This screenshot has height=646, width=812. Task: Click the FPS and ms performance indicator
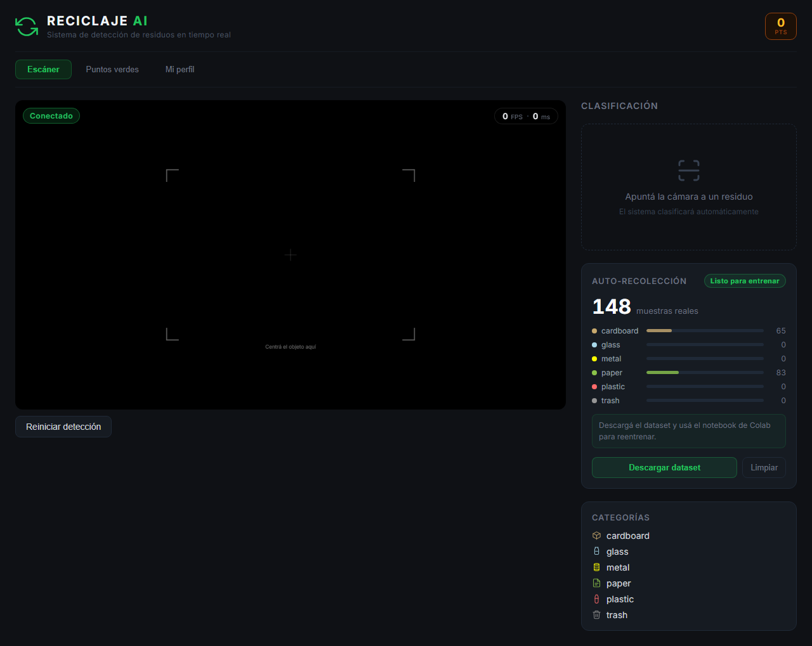[526, 116]
